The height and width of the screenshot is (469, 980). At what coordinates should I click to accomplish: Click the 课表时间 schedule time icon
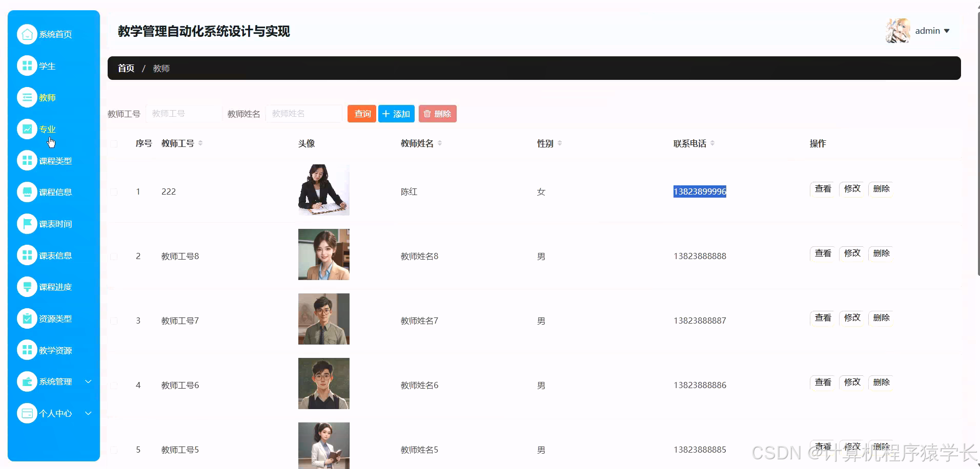click(28, 223)
